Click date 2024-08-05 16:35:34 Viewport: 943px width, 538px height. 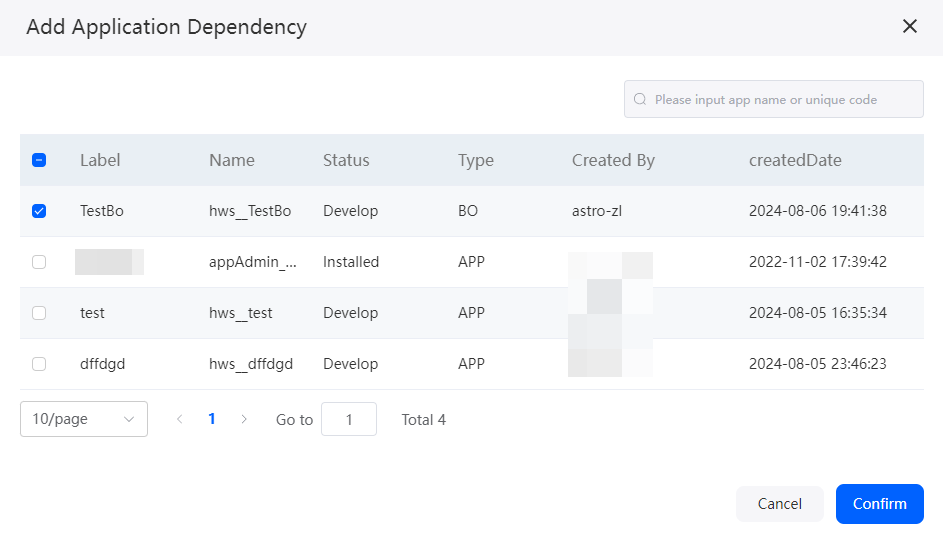[817, 313]
